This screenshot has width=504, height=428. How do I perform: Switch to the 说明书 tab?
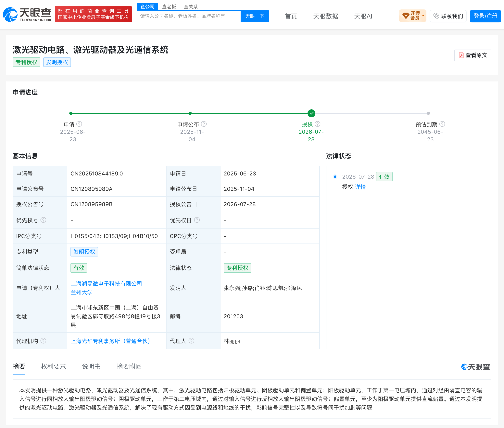click(91, 366)
